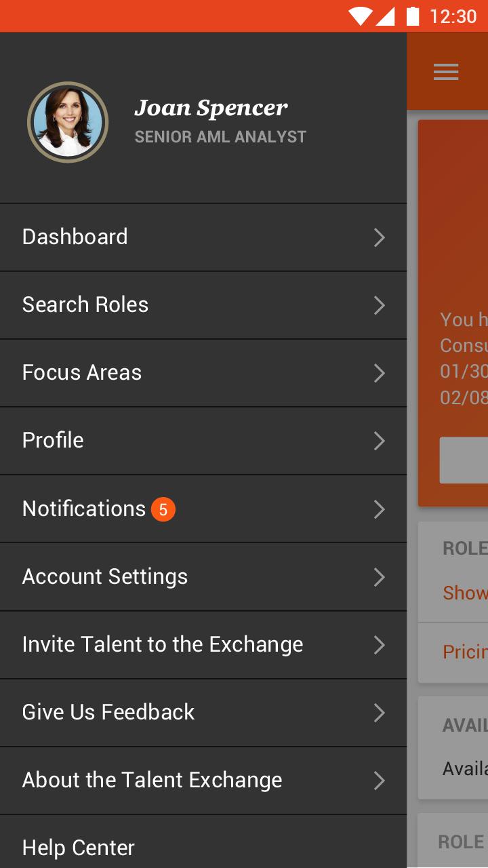Expand the Search Roles chevron
Image resolution: width=488 pixels, height=868 pixels.
point(380,305)
